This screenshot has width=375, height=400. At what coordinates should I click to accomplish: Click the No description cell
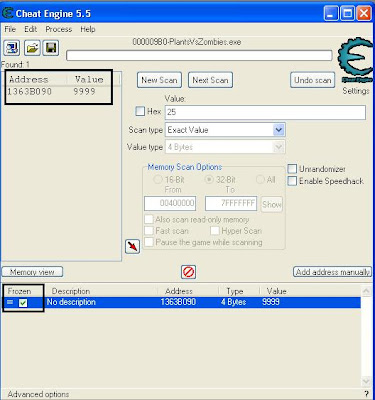click(x=71, y=302)
